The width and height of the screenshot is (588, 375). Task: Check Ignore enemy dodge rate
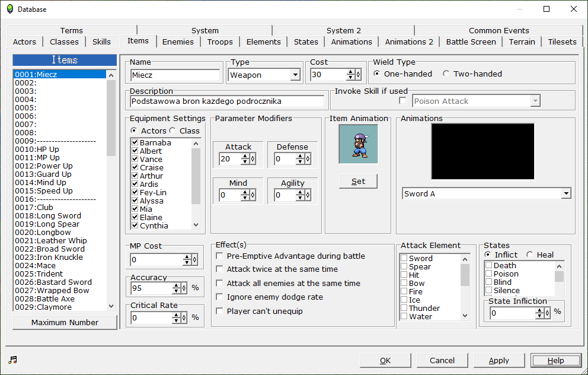[220, 297]
